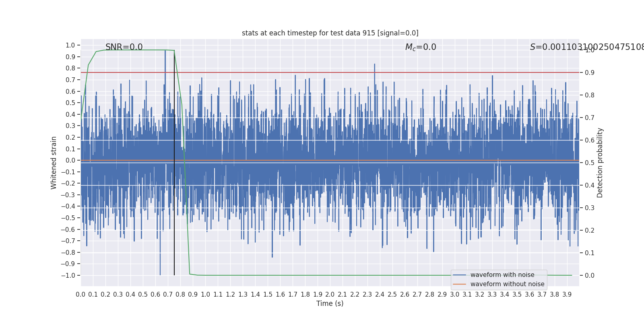Click x-axis tick label 0.5
The image size is (644, 322).
pyautogui.click(x=143, y=295)
